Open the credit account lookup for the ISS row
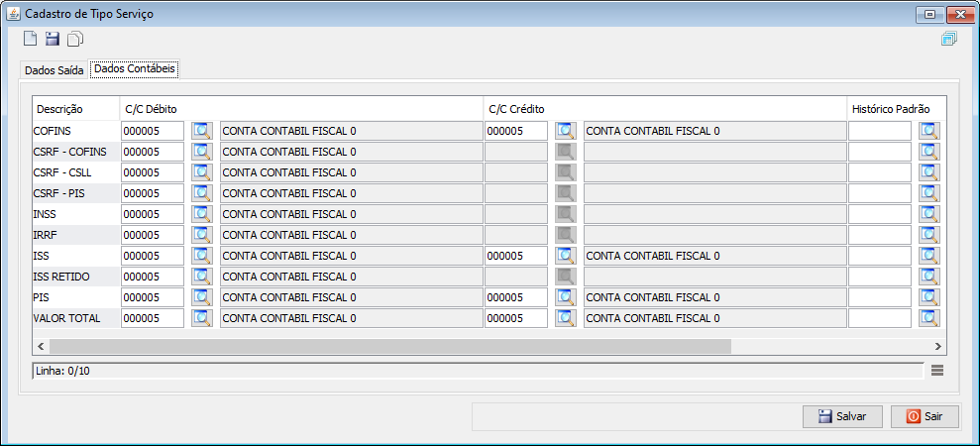 [x=566, y=256]
